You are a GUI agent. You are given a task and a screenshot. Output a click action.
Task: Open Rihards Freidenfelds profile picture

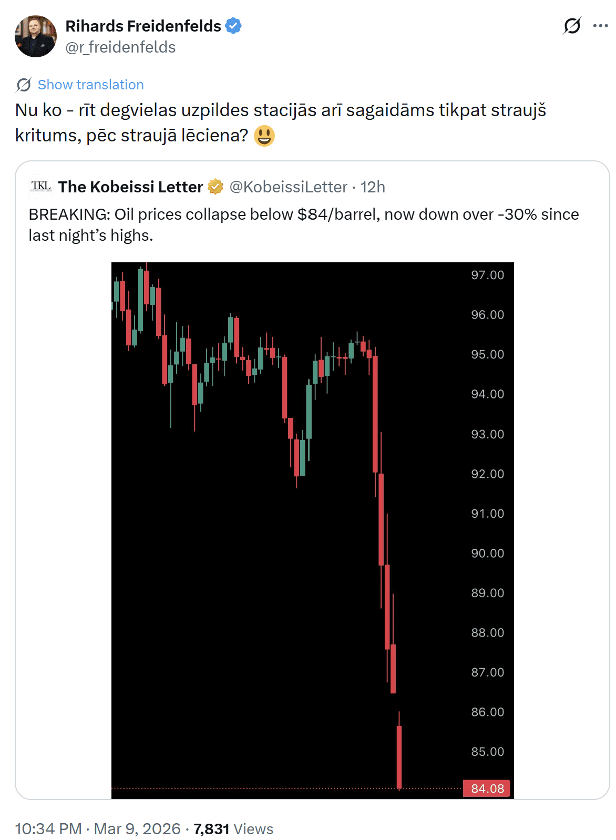tap(36, 36)
